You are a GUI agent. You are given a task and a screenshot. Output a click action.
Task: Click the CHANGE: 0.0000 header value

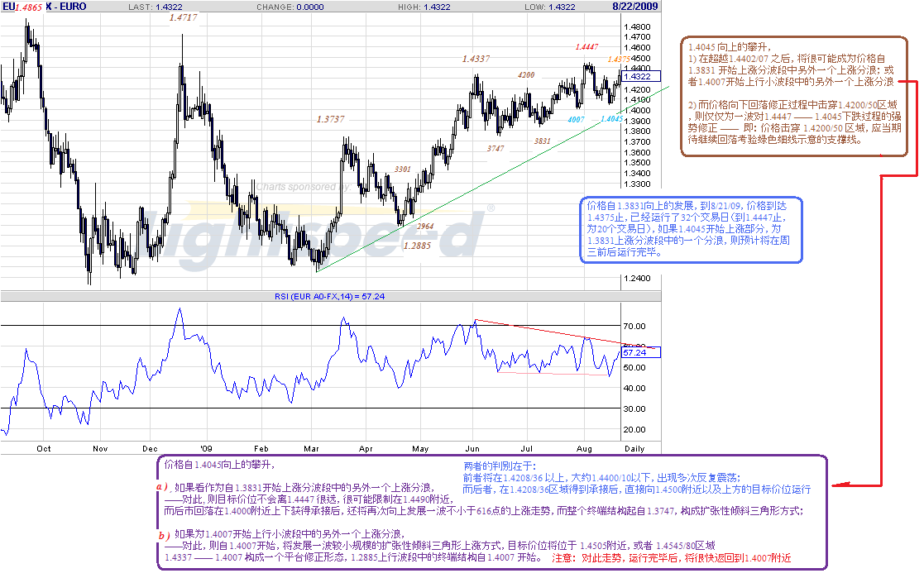tap(290, 7)
